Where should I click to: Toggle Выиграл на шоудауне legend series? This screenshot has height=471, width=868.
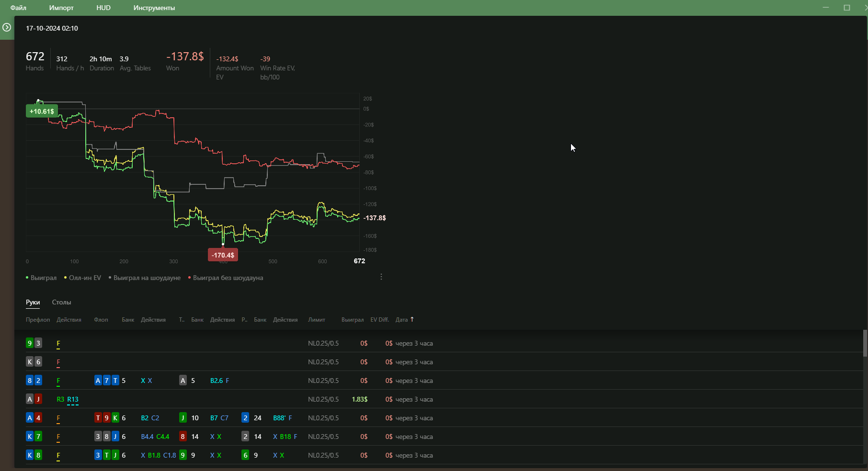(x=145, y=278)
